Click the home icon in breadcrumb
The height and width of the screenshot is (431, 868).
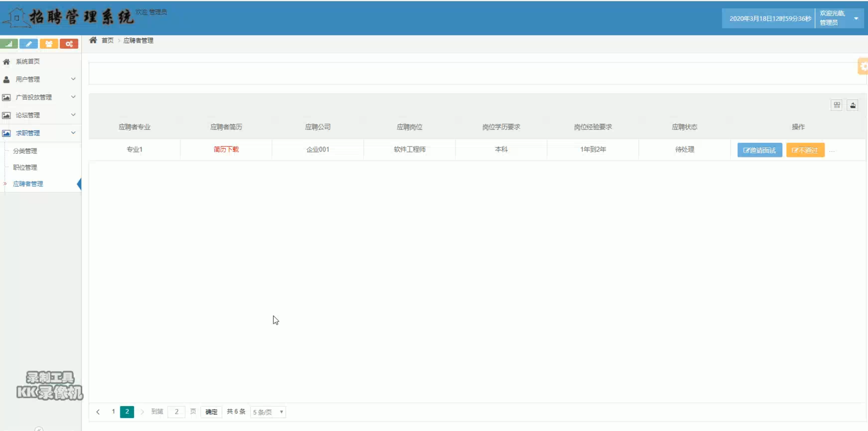pos(93,40)
